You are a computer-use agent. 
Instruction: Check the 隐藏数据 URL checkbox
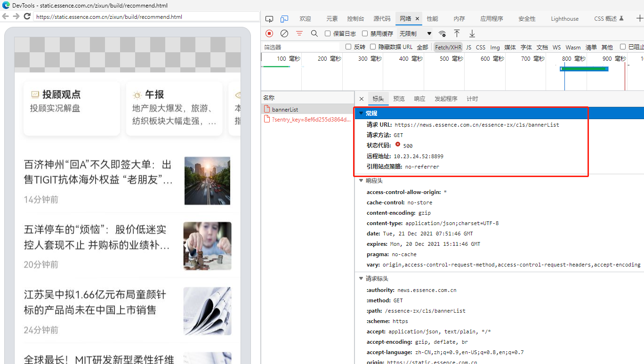(x=373, y=47)
